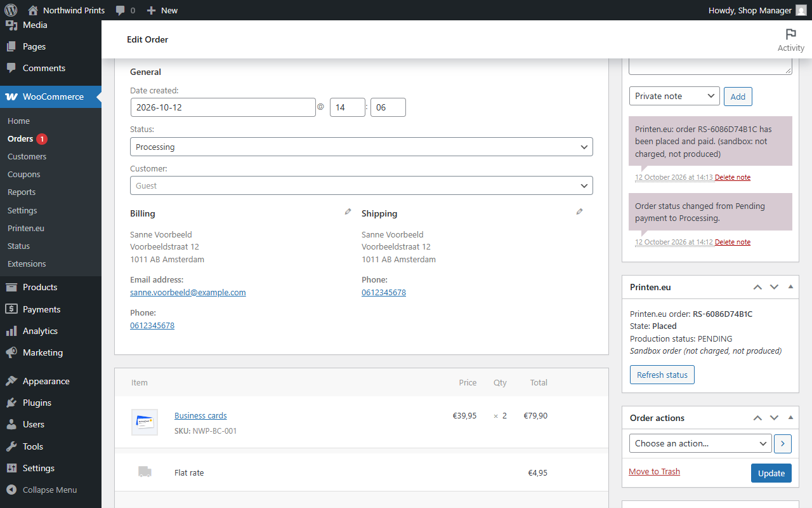Open the WordPress logo menu

(10, 10)
